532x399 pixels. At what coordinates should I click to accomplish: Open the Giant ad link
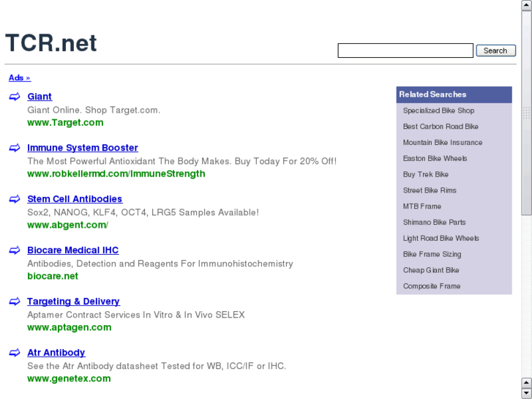point(40,97)
